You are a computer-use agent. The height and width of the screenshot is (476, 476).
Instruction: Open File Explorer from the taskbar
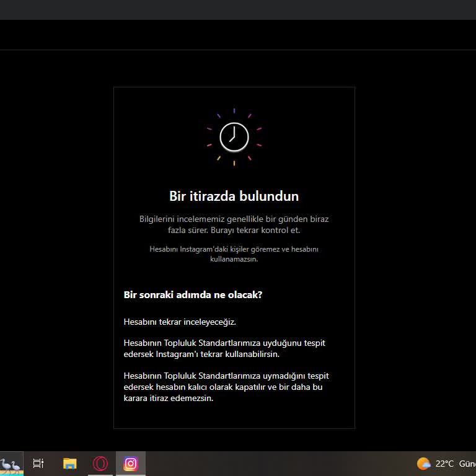point(70,464)
